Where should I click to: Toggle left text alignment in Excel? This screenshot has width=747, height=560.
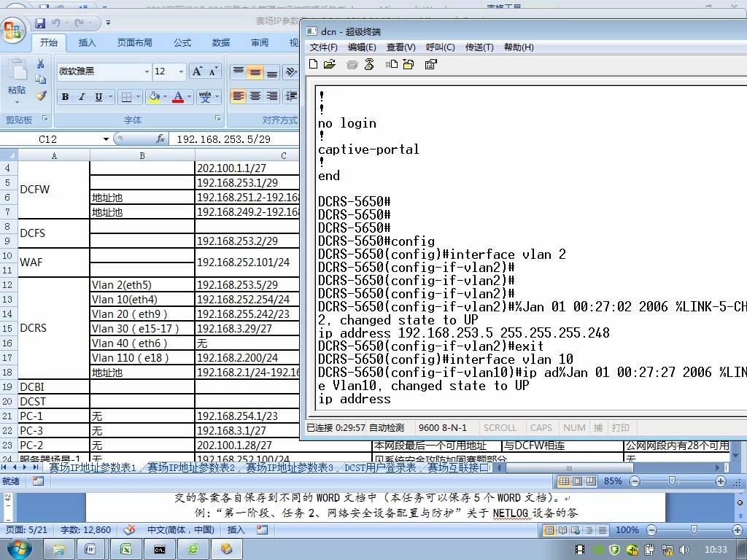239,97
